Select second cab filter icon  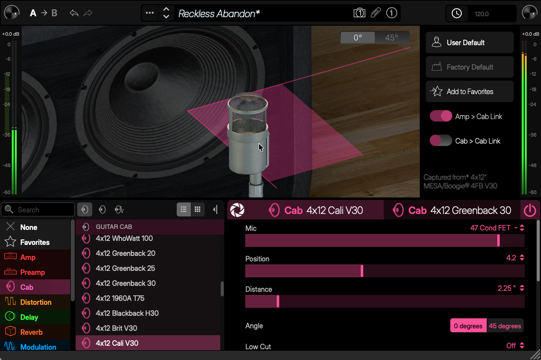pos(102,210)
